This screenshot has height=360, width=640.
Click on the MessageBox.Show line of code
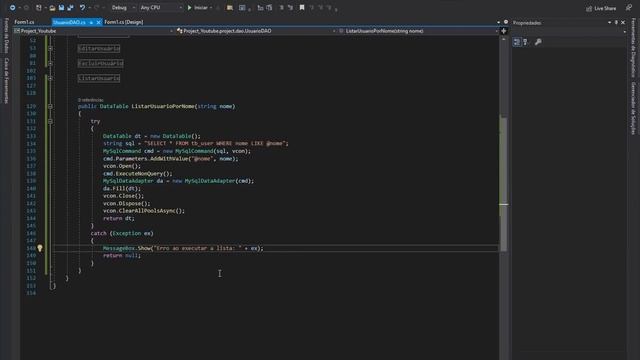(x=183, y=248)
